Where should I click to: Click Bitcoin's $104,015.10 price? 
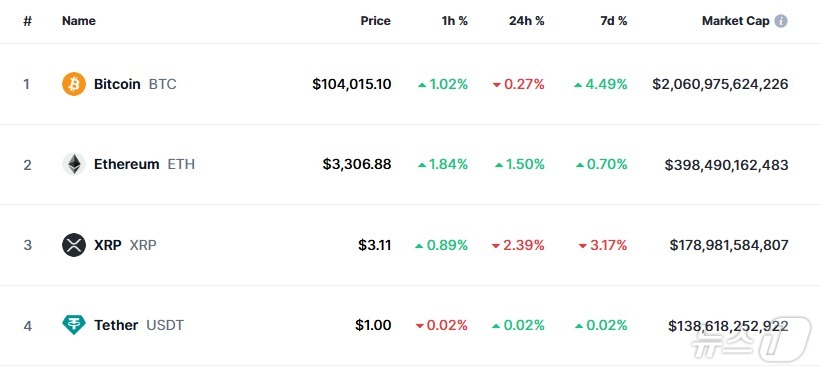[x=352, y=84]
